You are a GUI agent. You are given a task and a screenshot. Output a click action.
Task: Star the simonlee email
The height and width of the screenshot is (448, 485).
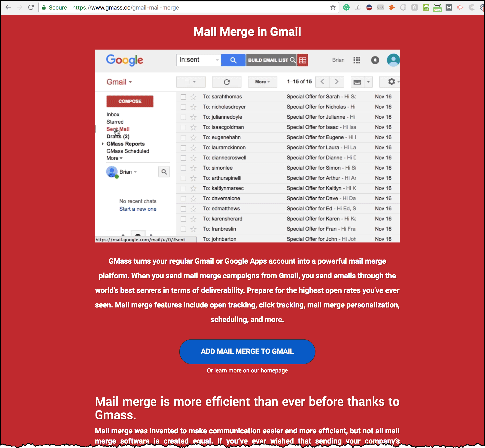point(193,168)
